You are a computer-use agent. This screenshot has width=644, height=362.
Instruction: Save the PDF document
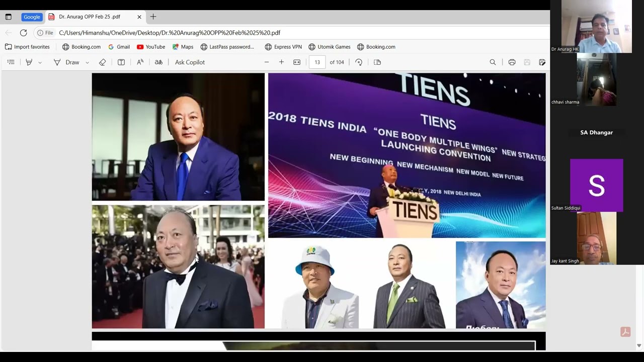[x=527, y=62]
